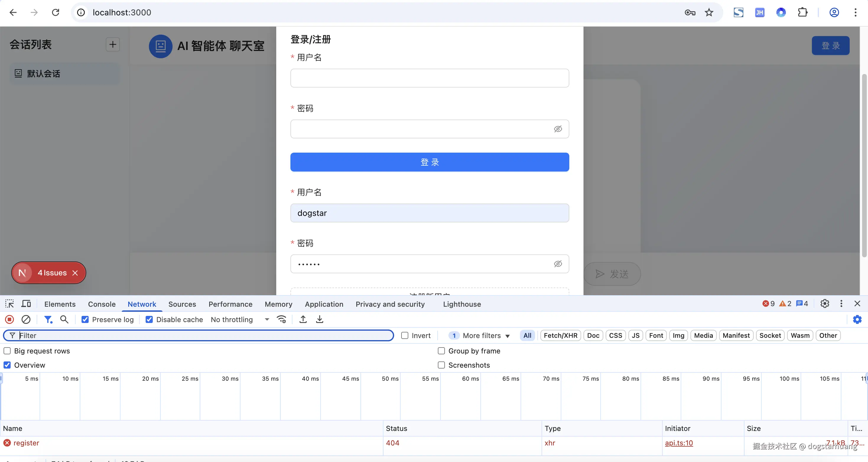Open DevTools settings gear
This screenshot has height=462, width=868.
tap(825, 304)
